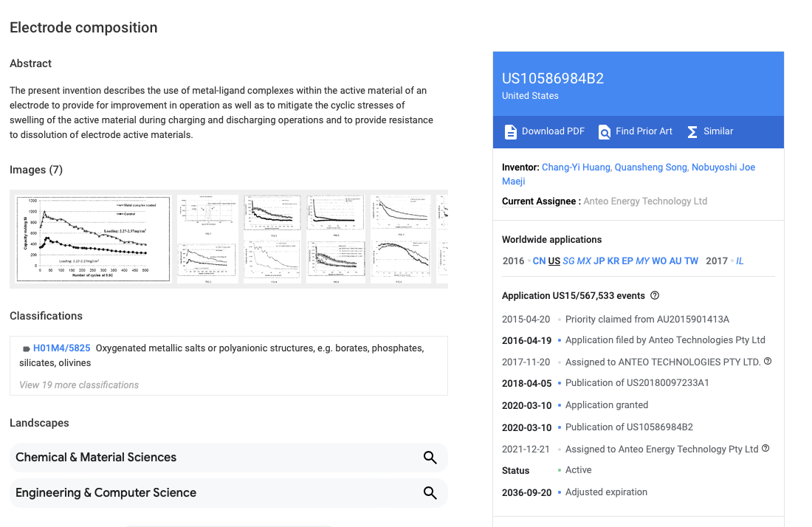Search the Engineering & Computer Science landscape
Viewport: 812px width, 527px height.
[430, 493]
